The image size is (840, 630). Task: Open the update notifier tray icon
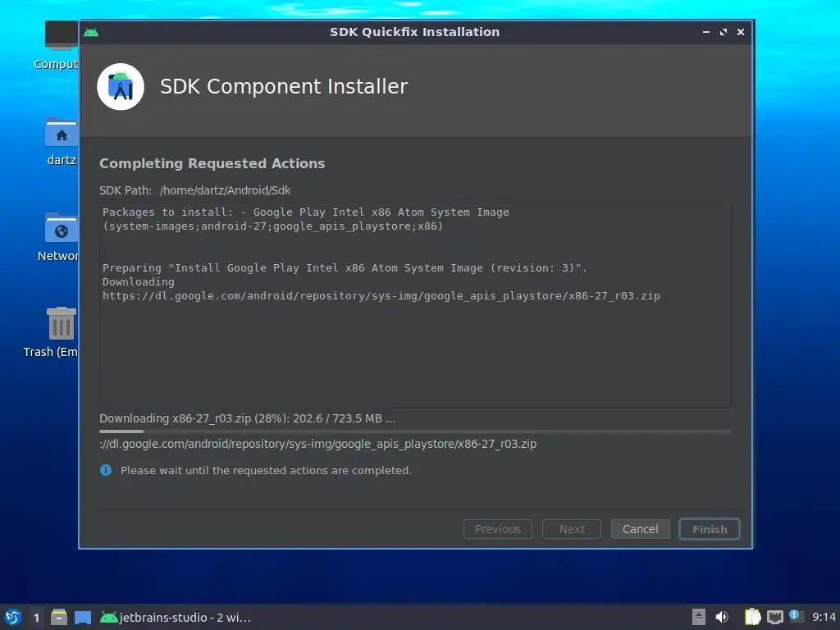click(x=796, y=616)
